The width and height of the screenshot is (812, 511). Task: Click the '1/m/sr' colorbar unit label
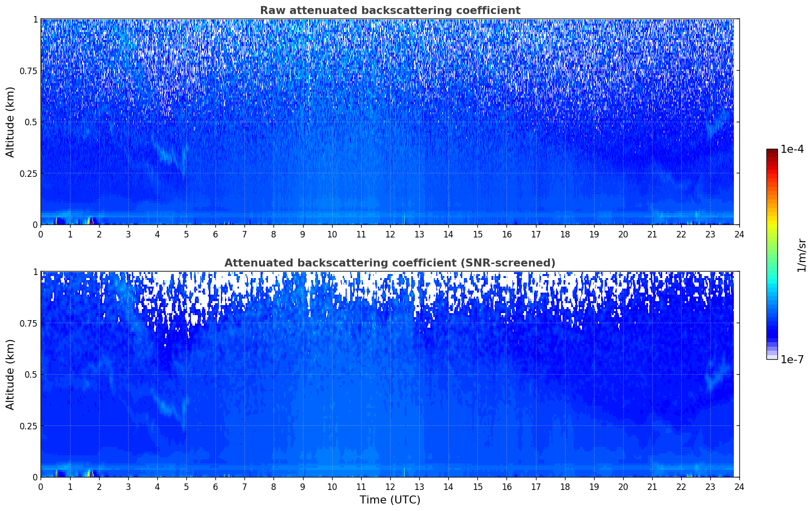coord(801,254)
